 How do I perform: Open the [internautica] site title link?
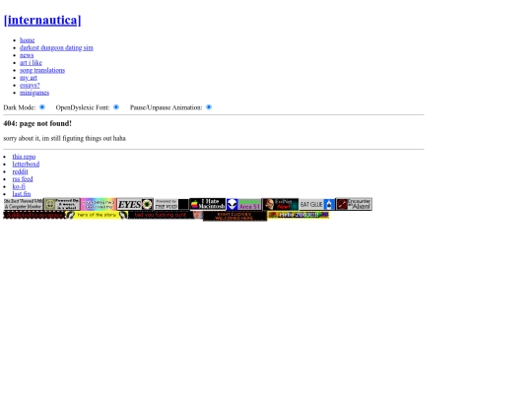[x=42, y=20]
